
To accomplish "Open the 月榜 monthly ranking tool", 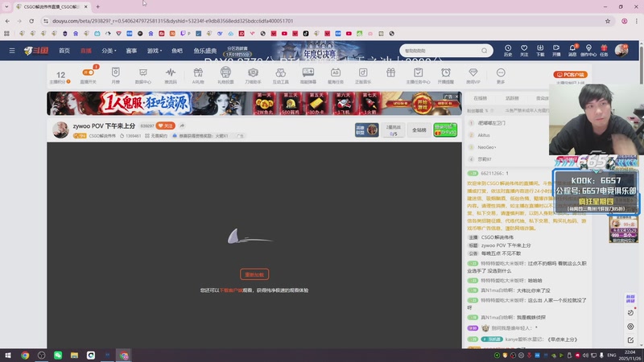I will (115, 76).
